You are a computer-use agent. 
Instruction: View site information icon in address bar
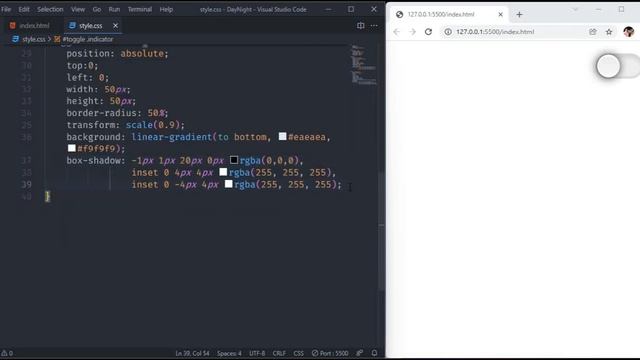(448, 32)
